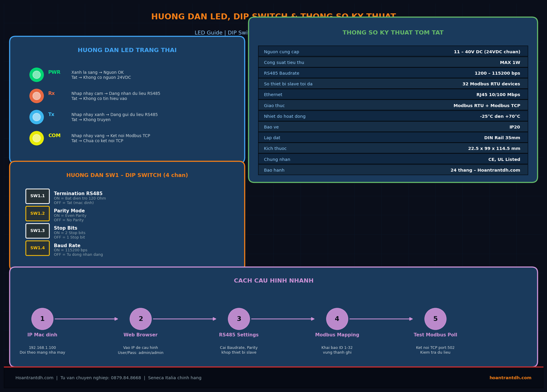Toggle the SW1.1 termination switch box
The image size is (547, 392).
tap(37, 196)
